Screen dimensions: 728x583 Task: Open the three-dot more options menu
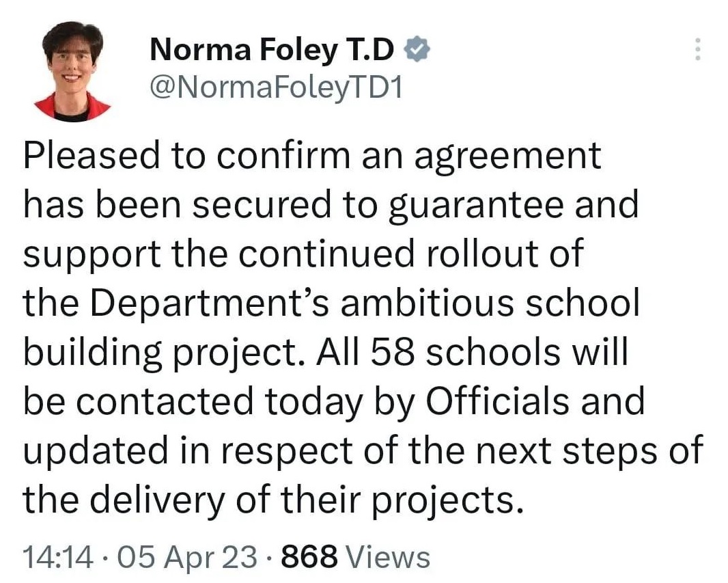click(697, 49)
